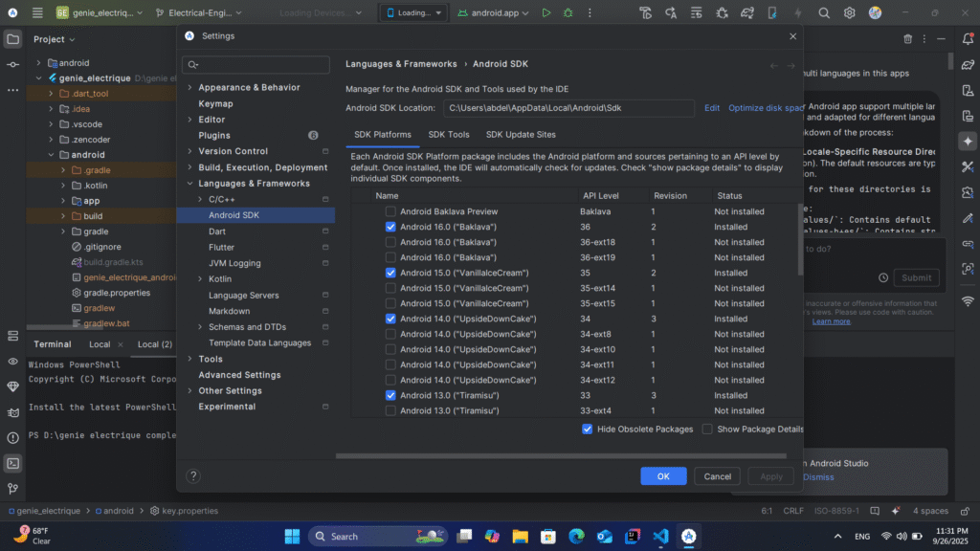
Task: Enable Show Package Details checkbox
Action: pos(707,430)
